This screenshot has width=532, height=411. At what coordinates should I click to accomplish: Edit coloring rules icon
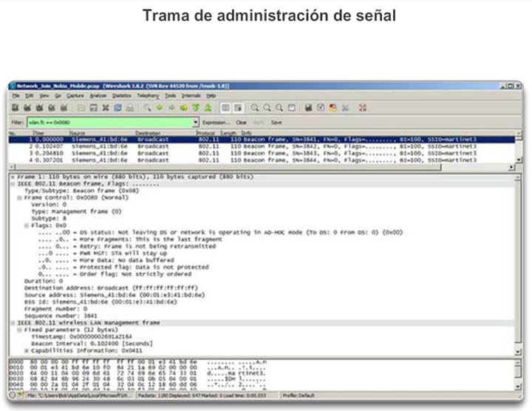pyautogui.click(x=332, y=108)
